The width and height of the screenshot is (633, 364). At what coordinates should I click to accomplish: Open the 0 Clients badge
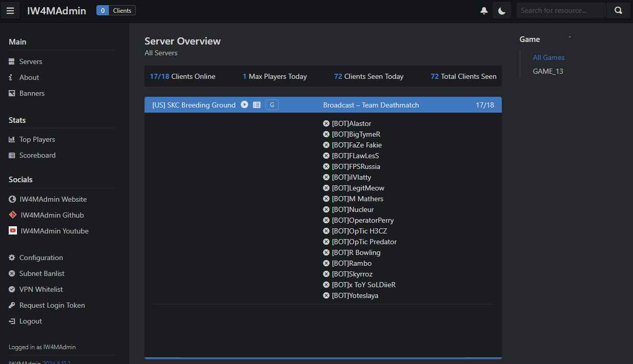pos(116,10)
